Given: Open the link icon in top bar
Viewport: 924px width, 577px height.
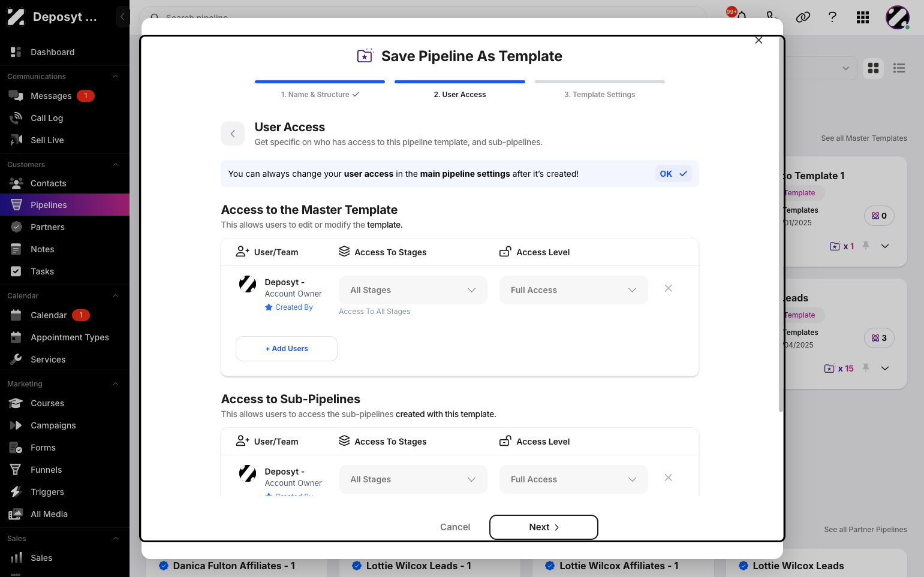Looking at the screenshot, I should point(803,17).
